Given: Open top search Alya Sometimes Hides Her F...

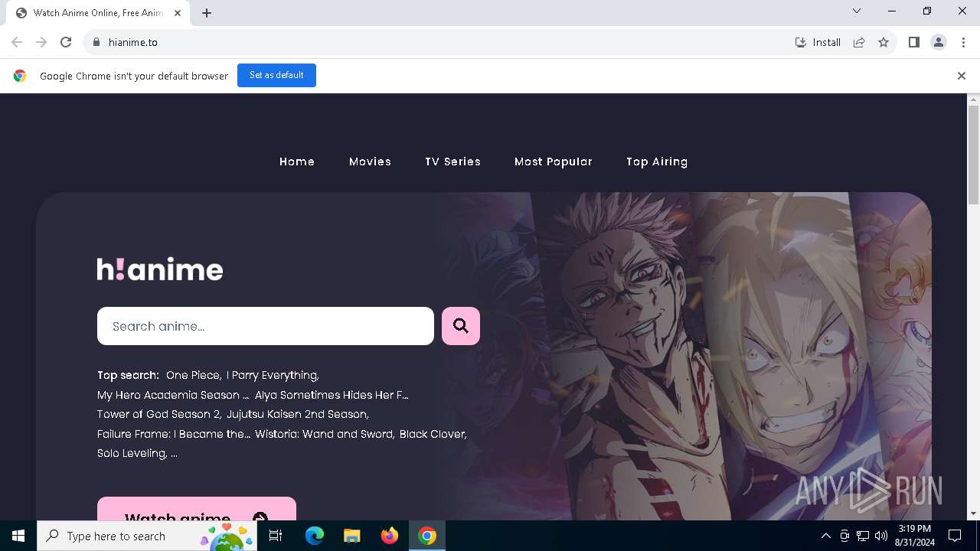Looking at the screenshot, I should pyautogui.click(x=332, y=395).
